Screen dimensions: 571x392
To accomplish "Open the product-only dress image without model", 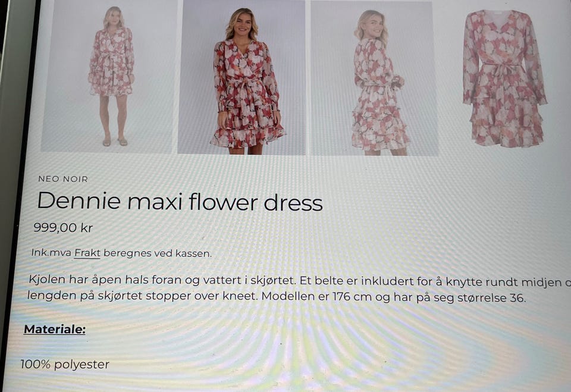I will pos(505,78).
